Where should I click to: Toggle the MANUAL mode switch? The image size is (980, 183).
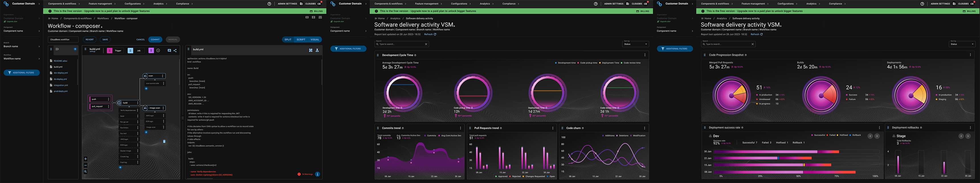[x=173, y=40]
